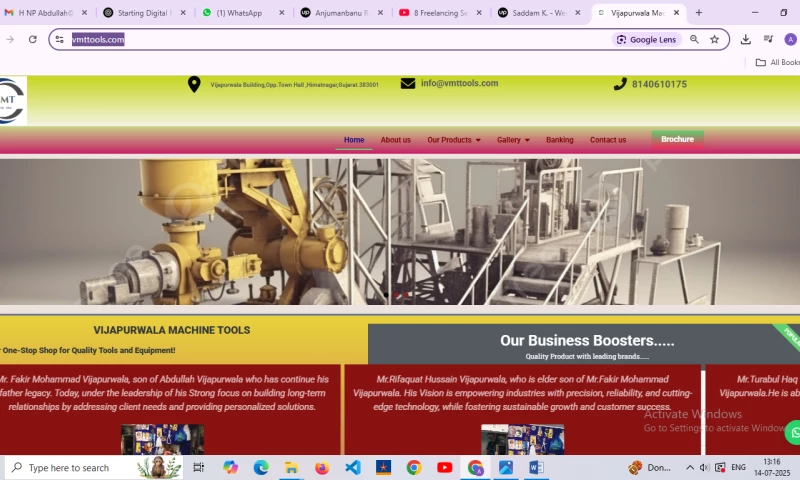Open the active Chrome profile taskbar icon

475,467
